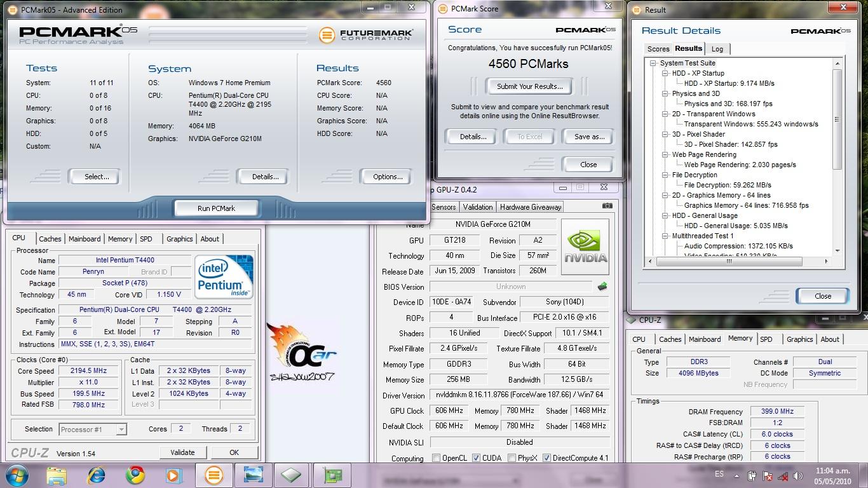This screenshot has width=868, height=488.
Task: Click the PCMark Score title bar icon
Action: (x=443, y=9)
